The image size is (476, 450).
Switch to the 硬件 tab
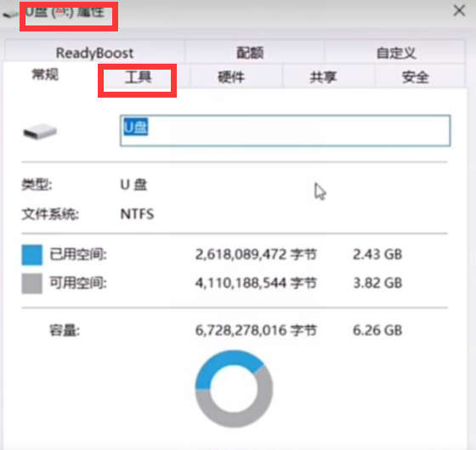pyautogui.click(x=231, y=77)
